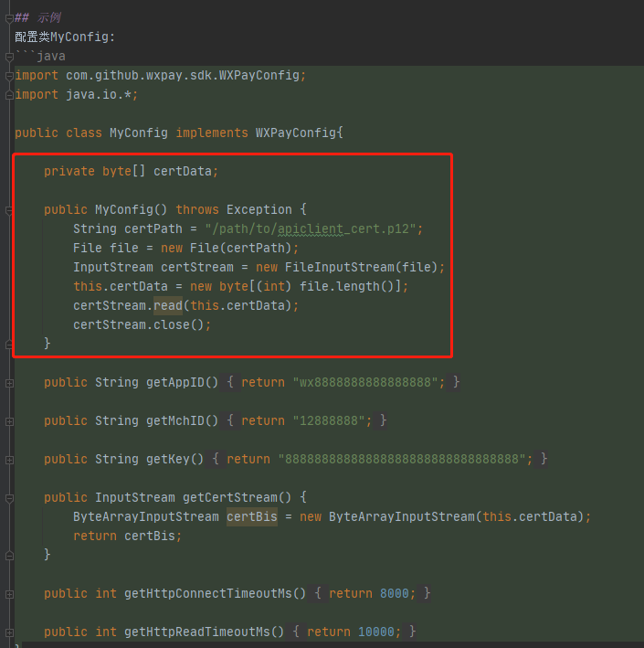The image size is (644, 648).
Task: Click the "/path/to/apiclient_cert.p12" string literal
Action: [311, 228]
